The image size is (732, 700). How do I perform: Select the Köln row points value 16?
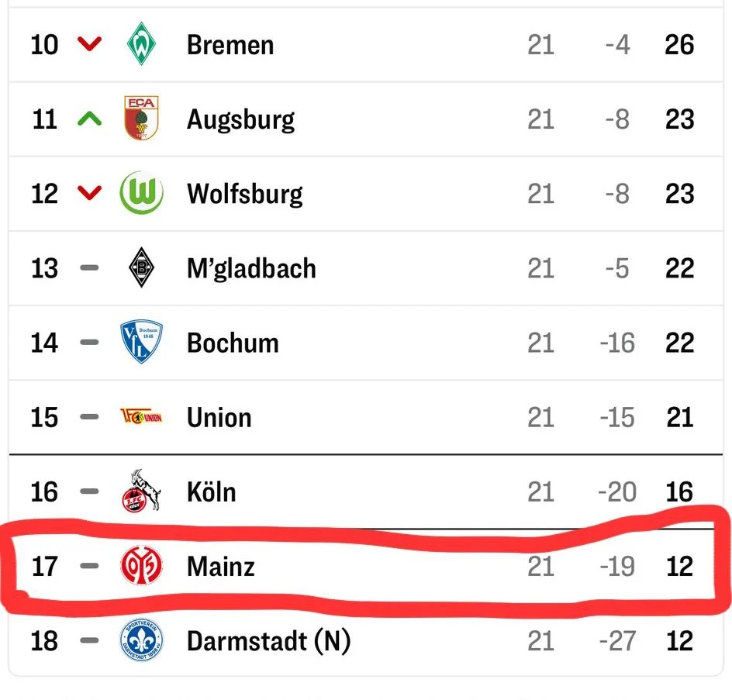point(679,491)
